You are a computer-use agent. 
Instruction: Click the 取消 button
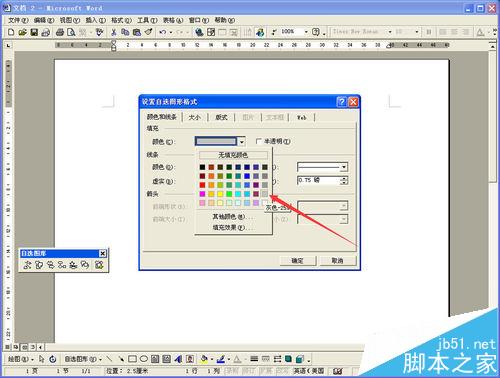coord(338,261)
